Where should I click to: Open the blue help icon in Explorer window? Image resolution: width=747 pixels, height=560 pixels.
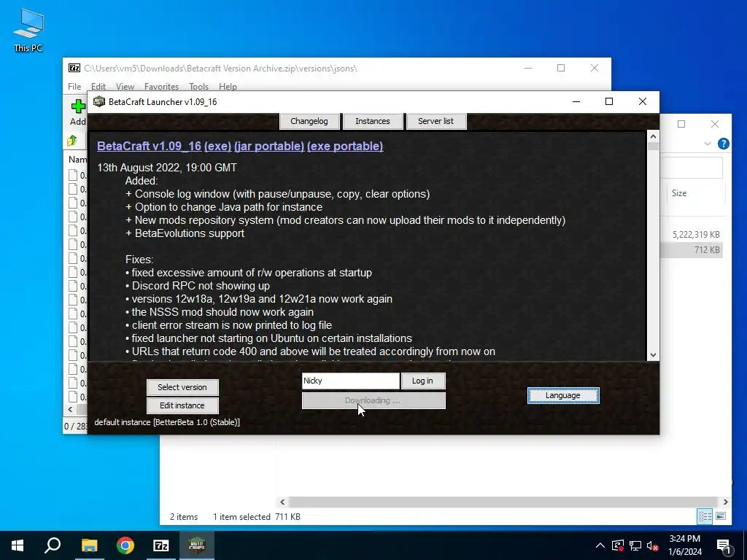pyautogui.click(x=723, y=144)
